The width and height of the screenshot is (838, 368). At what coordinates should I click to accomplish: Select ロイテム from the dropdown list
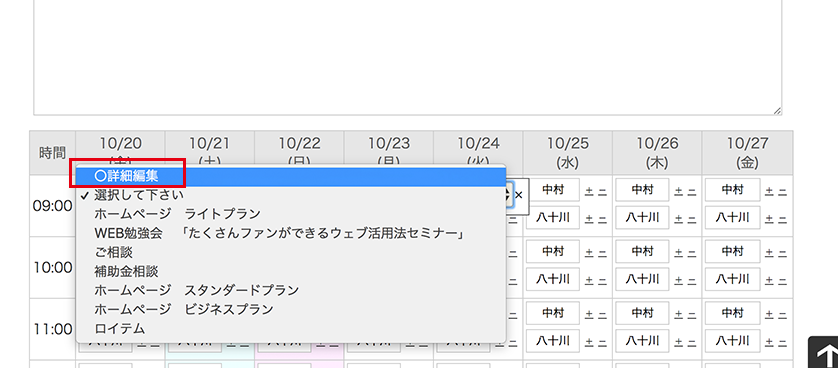(x=291, y=328)
